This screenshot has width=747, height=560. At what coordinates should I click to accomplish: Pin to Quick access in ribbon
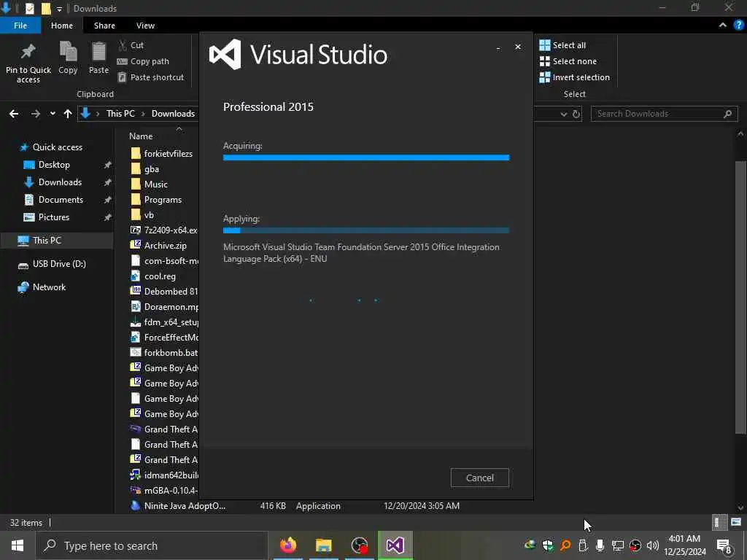pos(28,63)
